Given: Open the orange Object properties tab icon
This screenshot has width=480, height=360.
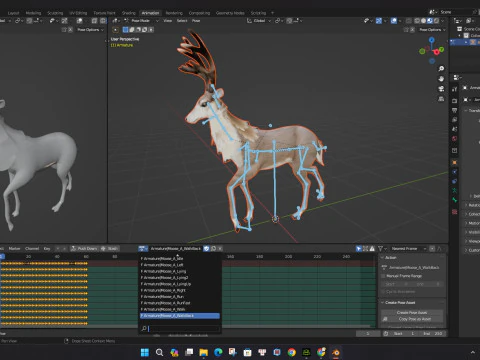Looking at the screenshot, I should 455,163.
